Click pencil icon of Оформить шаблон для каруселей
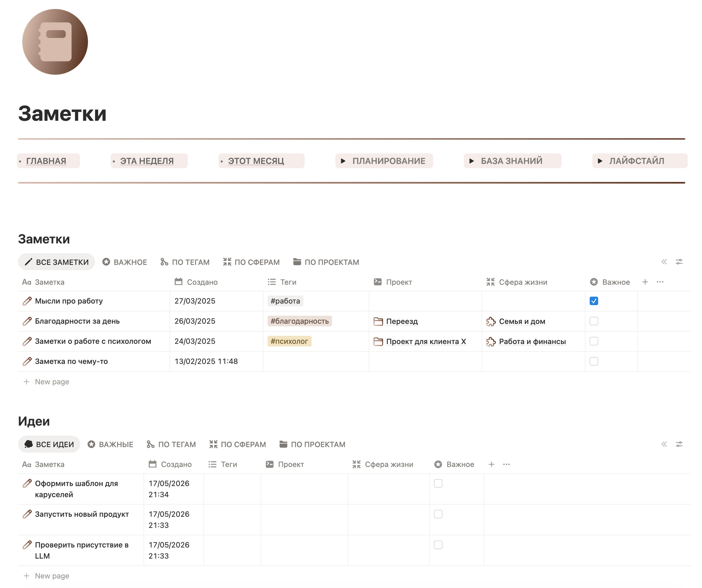Screen dimensions: 702x588 click(x=27, y=483)
